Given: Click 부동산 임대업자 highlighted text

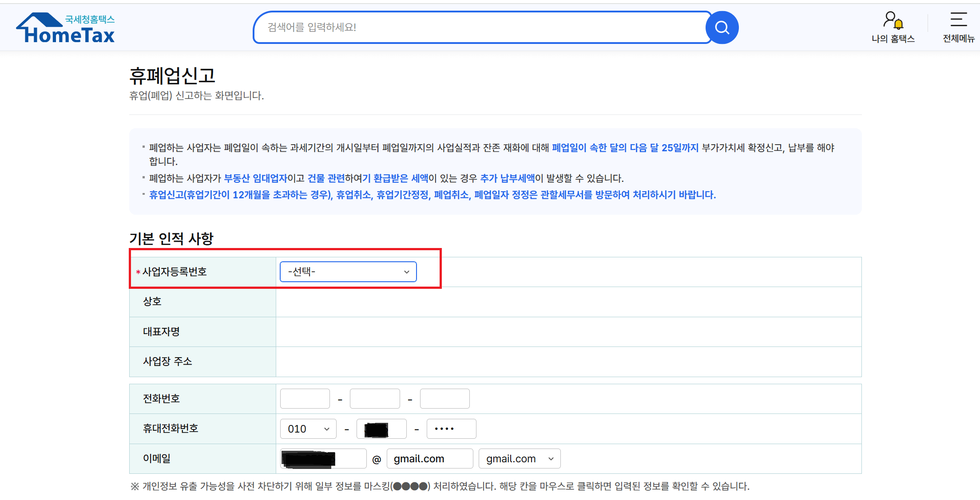Looking at the screenshot, I should click(255, 178).
